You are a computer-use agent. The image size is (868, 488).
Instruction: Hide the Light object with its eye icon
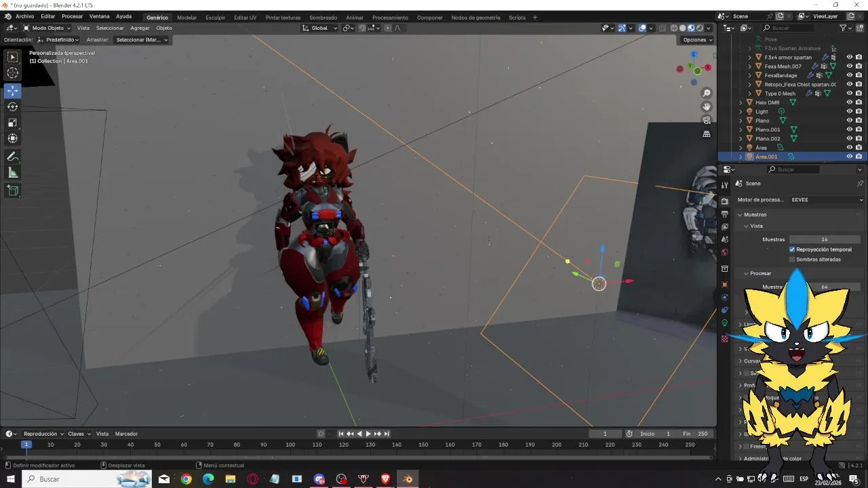point(850,111)
